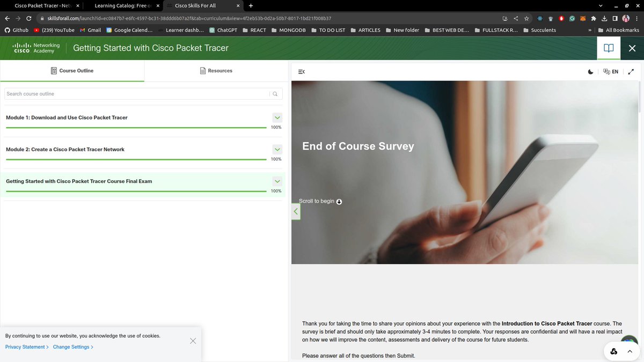The width and height of the screenshot is (644, 362).
Task: Open the EN language selector
Action: point(611,71)
